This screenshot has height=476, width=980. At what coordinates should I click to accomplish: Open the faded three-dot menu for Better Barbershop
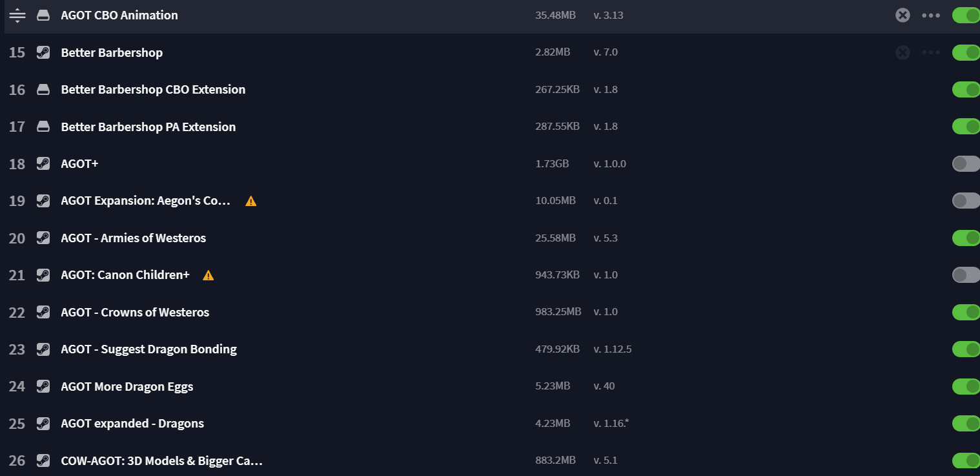930,52
